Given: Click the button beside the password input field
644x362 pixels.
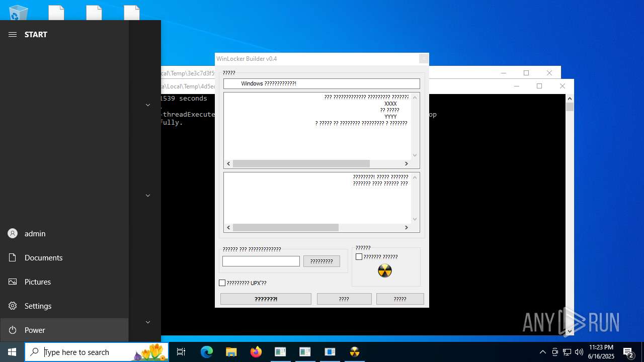Looking at the screenshot, I should (x=321, y=261).
